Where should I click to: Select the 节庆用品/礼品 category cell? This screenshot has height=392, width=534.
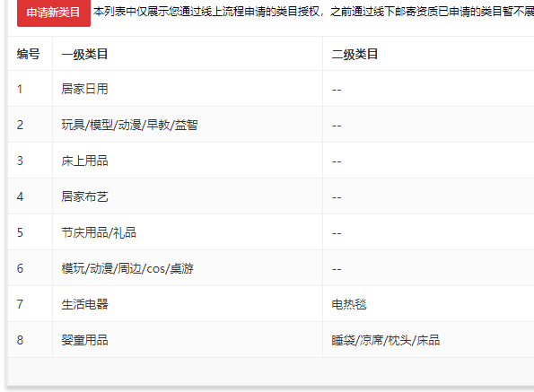[x=188, y=232]
